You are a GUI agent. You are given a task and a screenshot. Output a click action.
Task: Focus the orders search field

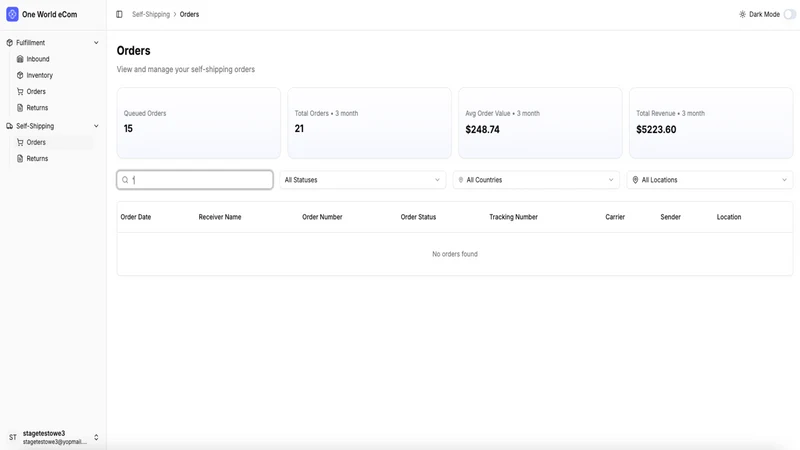(x=195, y=180)
